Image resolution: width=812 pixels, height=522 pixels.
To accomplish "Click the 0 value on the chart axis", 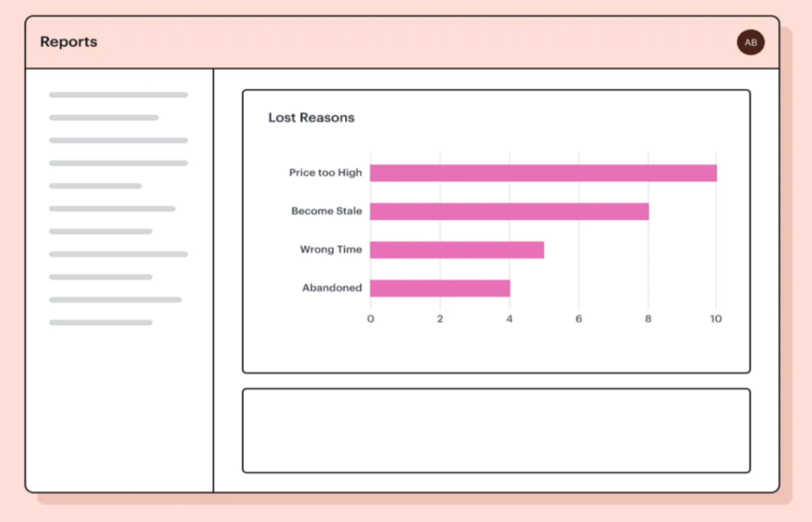I will [x=370, y=318].
